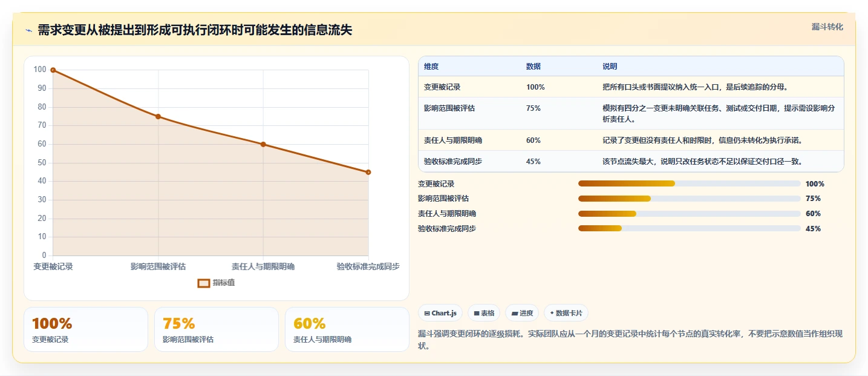Click the 进度 tag
The image size is (868, 376).
coord(522,313)
